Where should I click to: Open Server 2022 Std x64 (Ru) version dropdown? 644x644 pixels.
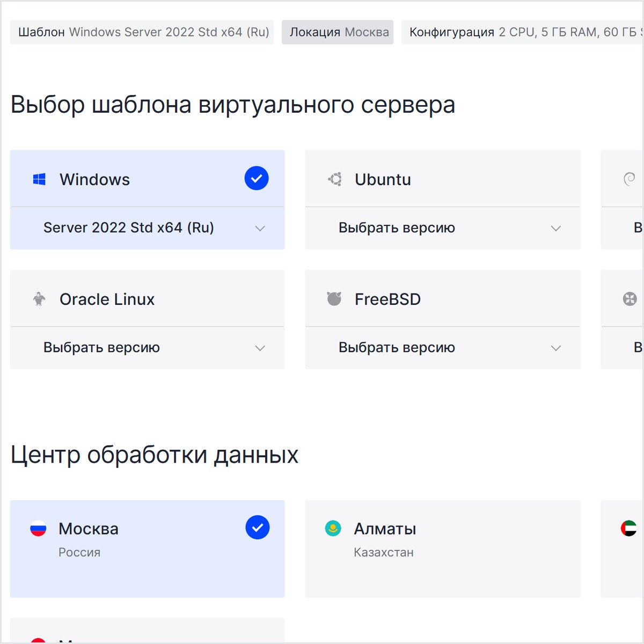[x=148, y=228]
